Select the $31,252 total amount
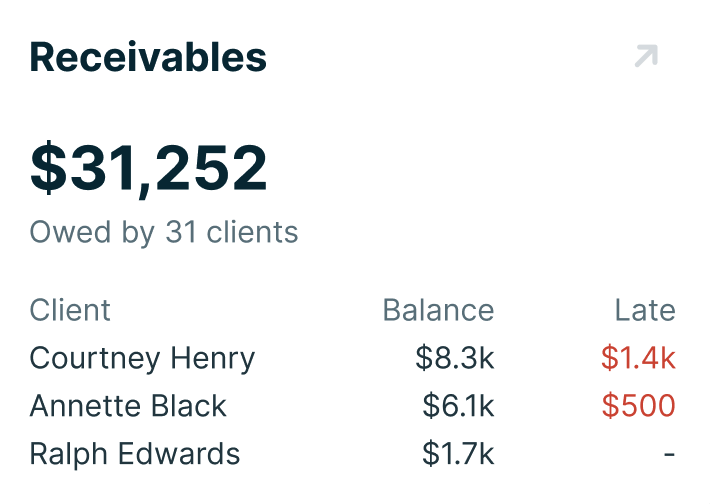This screenshot has height=504, width=710. [149, 167]
